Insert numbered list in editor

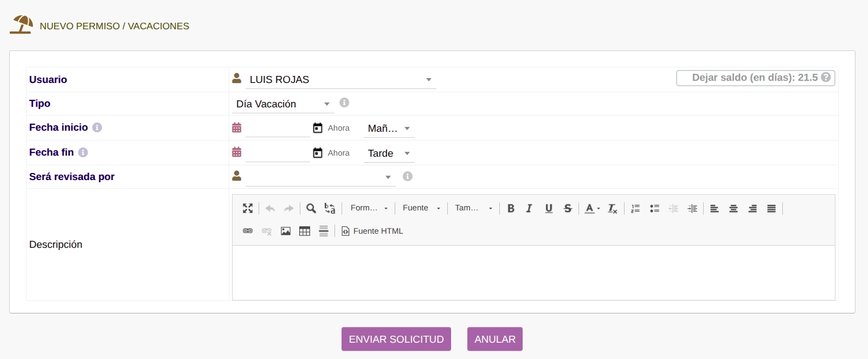pyautogui.click(x=635, y=208)
